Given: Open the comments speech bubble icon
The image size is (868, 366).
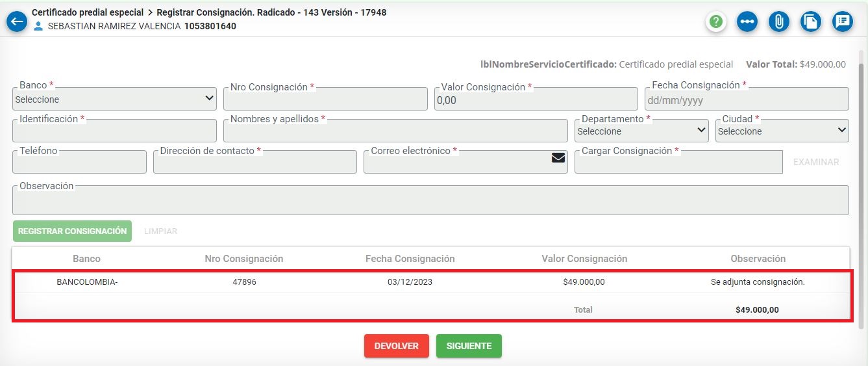Looking at the screenshot, I should [x=842, y=21].
